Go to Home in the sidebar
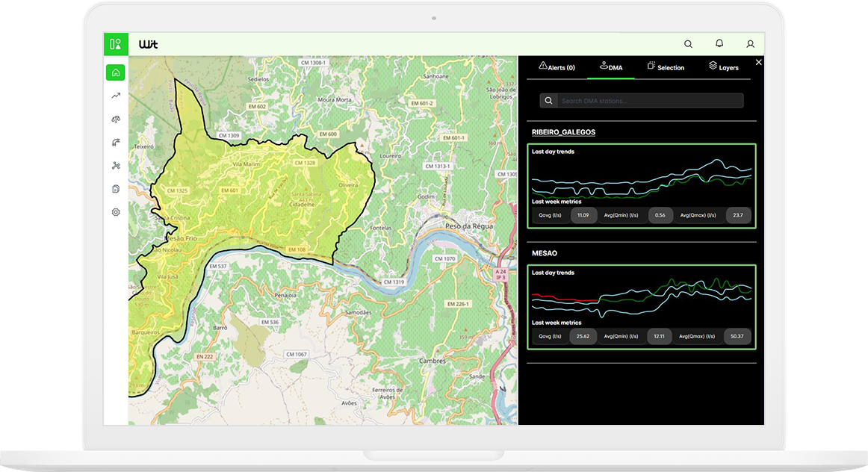The height and width of the screenshot is (472, 868). click(x=116, y=72)
